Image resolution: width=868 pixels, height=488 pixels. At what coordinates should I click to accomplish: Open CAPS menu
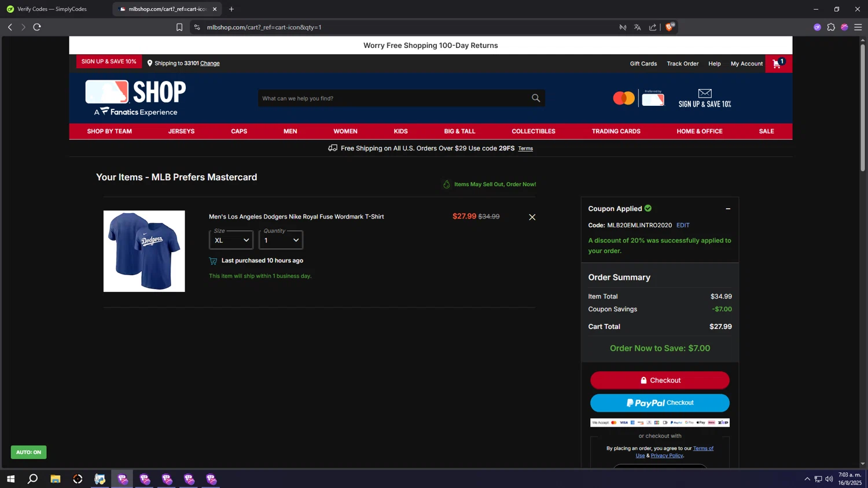(x=239, y=131)
